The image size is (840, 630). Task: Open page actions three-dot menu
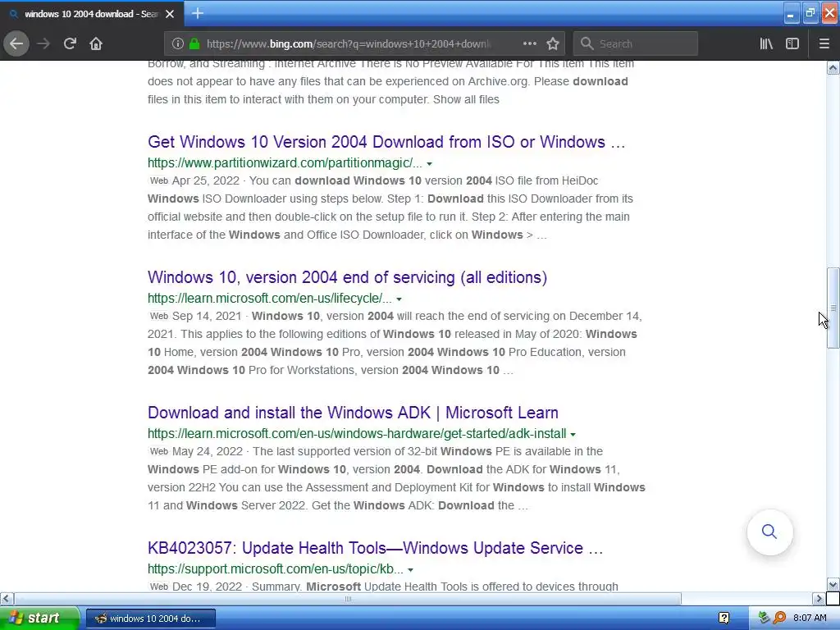click(529, 43)
